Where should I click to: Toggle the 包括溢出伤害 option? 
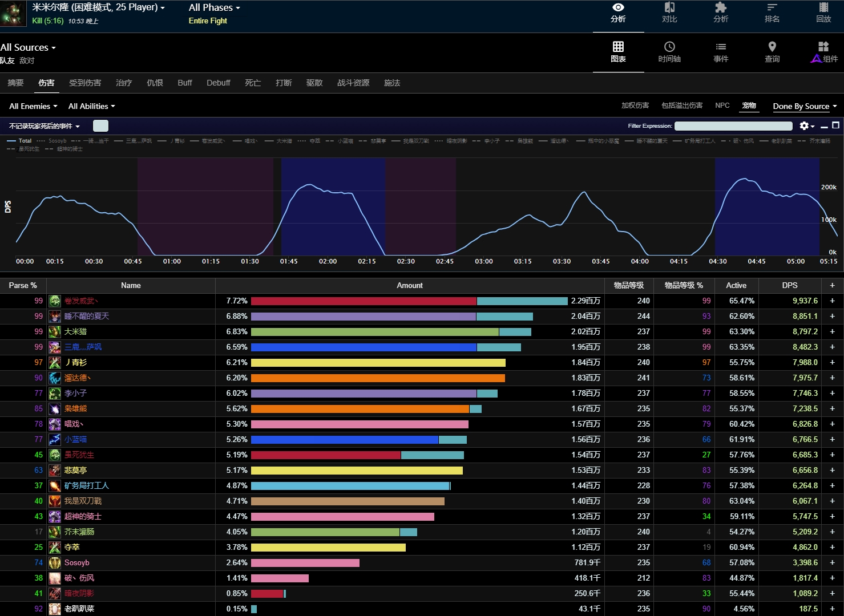click(x=682, y=106)
